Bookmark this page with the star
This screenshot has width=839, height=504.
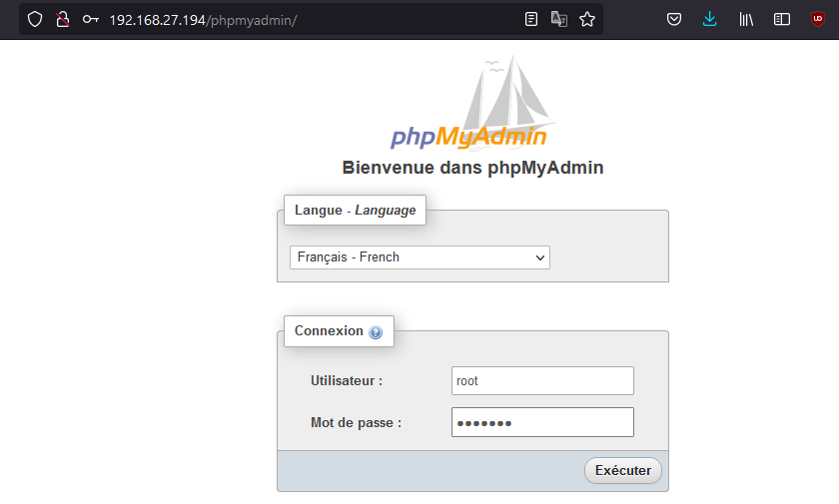pyautogui.click(x=587, y=20)
